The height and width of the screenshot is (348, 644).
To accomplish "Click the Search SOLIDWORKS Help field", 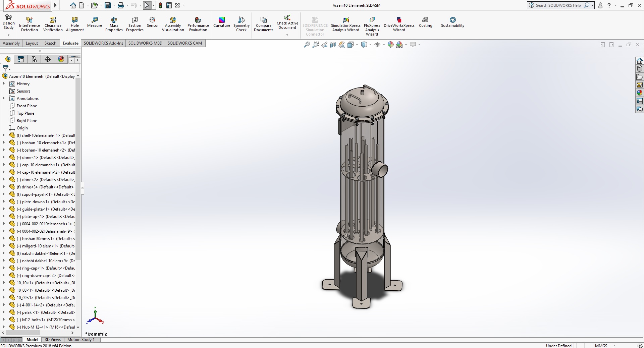I will click(558, 5).
